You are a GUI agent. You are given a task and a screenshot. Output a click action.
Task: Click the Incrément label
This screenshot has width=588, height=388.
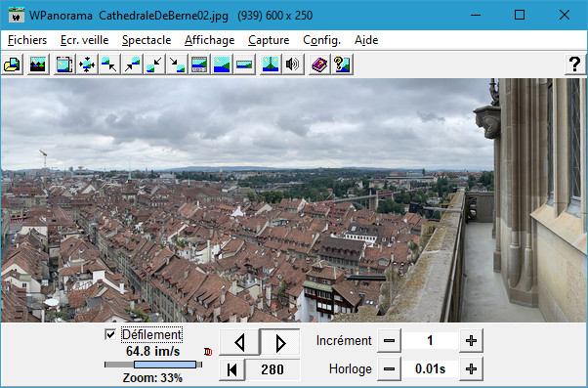pos(344,341)
